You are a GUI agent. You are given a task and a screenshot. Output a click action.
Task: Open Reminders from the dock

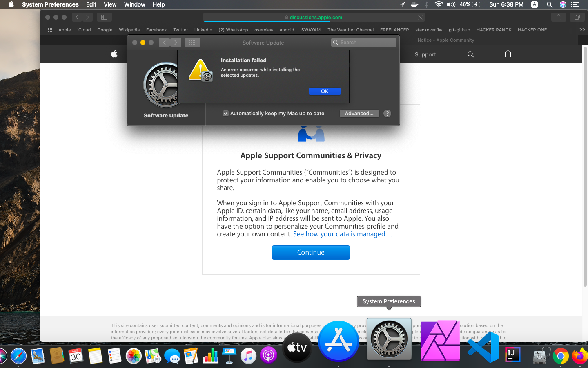114,356
